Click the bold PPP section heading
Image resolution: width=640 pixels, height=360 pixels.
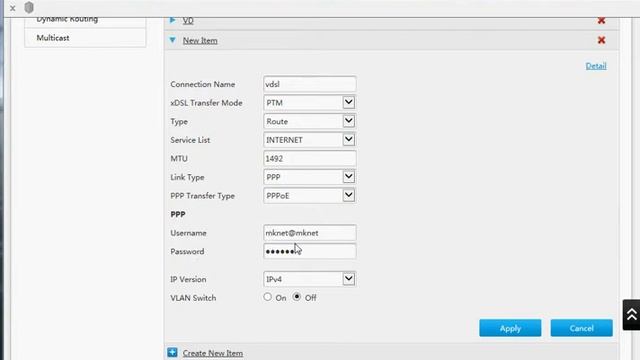[178, 214]
